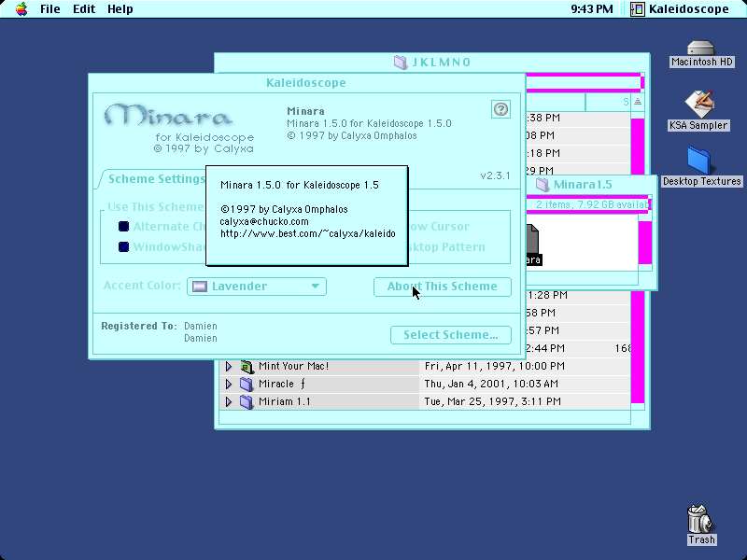747x560 pixels.
Task: Open the Apple menu icon
Action: [x=21, y=9]
